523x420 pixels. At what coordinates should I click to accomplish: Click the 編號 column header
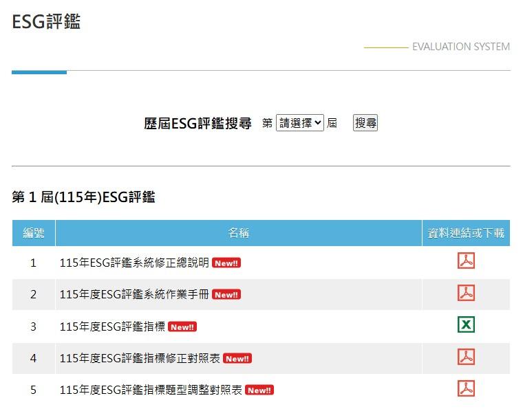34,233
